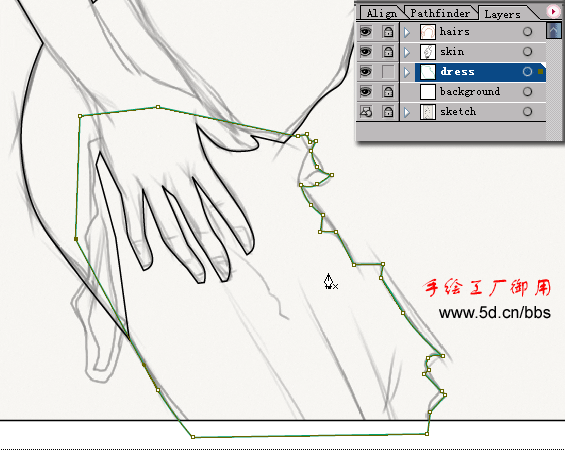
Task: Click the hairs layer target circle
Action: click(527, 32)
